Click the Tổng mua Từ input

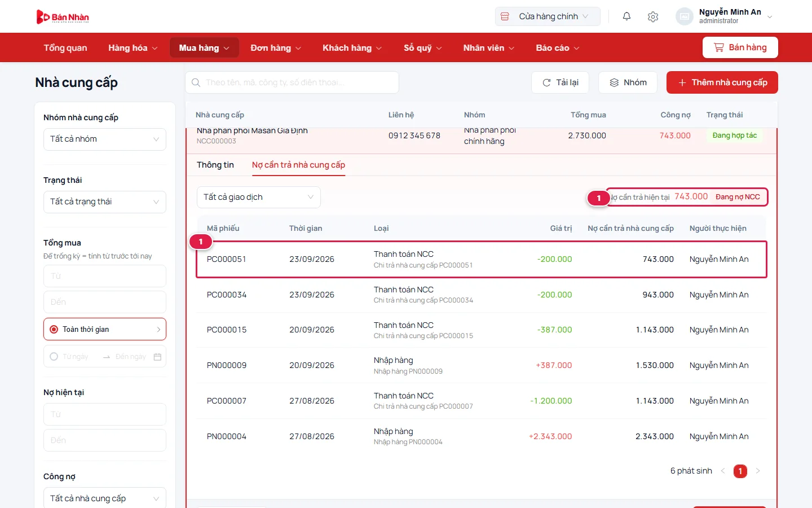pyautogui.click(x=105, y=276)
